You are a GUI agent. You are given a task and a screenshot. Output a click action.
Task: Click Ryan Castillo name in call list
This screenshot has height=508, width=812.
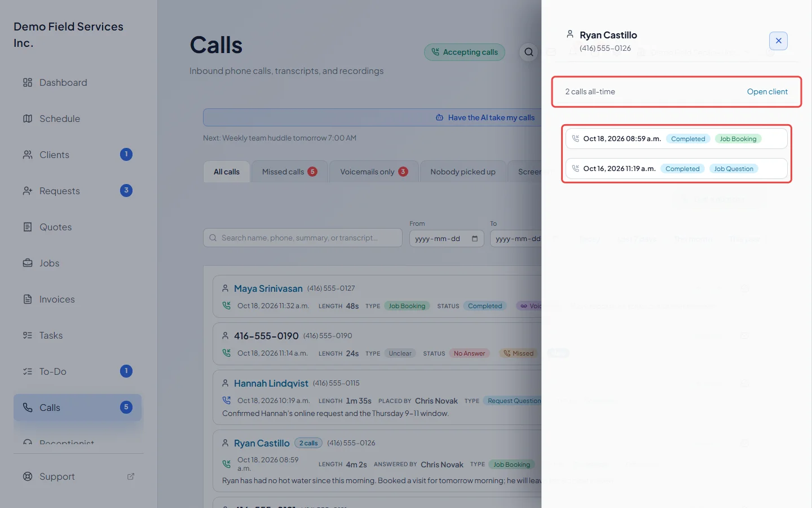click(x=262, y=443)
